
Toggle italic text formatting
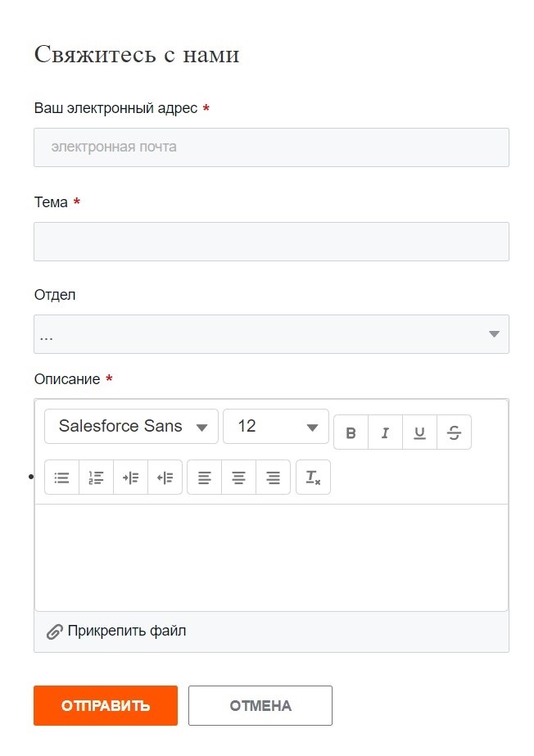385,432
